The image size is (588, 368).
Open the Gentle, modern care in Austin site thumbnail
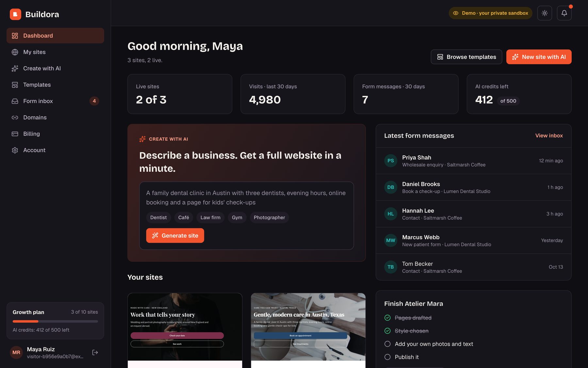pyautogui.click(x=308, y=330)
